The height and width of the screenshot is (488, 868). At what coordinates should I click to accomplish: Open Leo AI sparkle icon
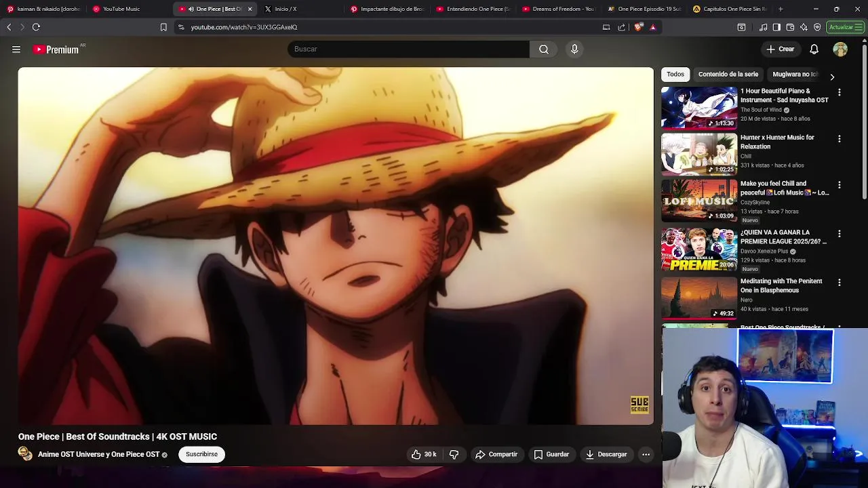[x=804, y=27]
